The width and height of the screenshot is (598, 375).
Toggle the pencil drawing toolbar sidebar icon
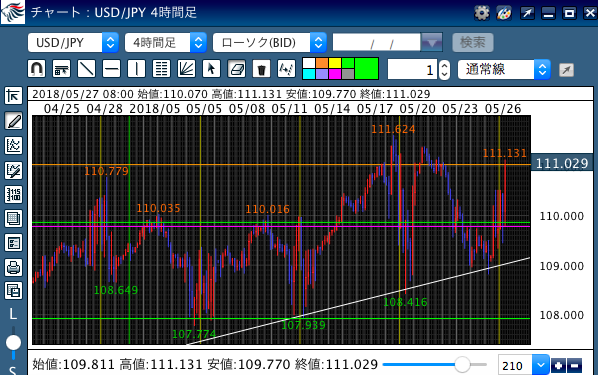point(13,121)
